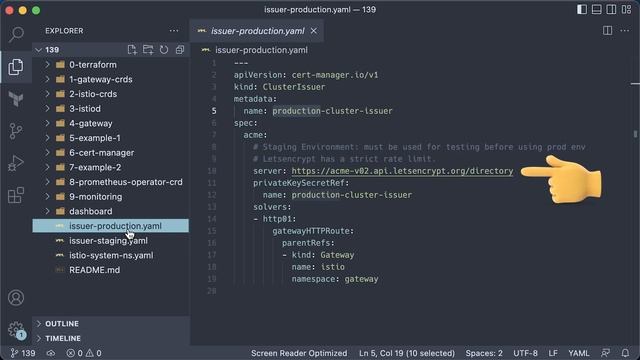This screenshot has width=640, height=360.
Task: Change indentation via Spaces: 2
Action: [x=484, y=353]
